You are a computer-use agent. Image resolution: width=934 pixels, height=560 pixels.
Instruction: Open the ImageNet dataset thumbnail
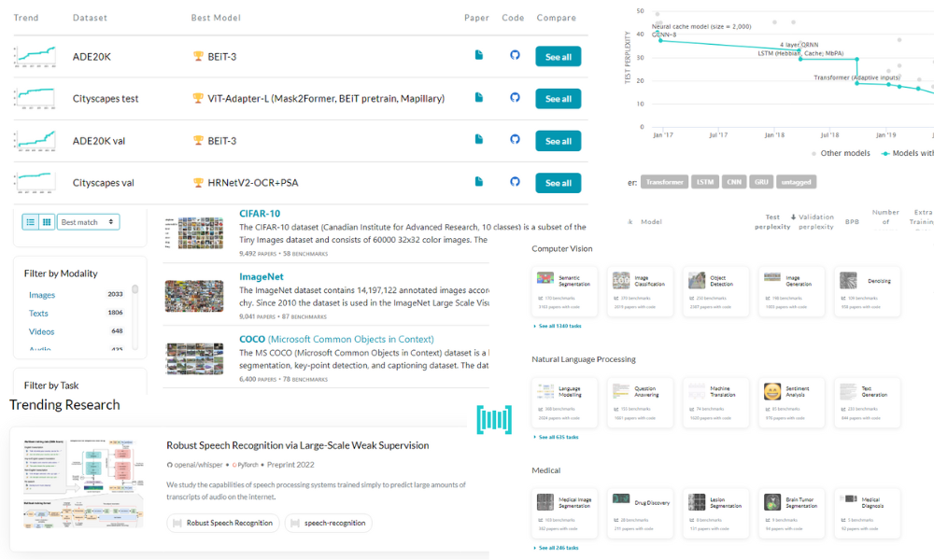point(194,295)
